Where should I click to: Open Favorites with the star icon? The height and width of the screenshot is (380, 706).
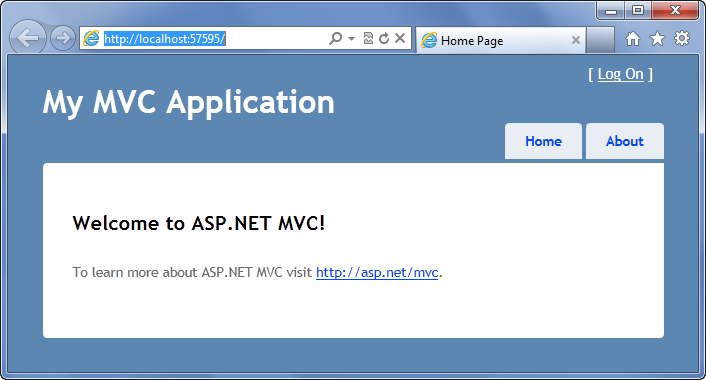point(657,39)
